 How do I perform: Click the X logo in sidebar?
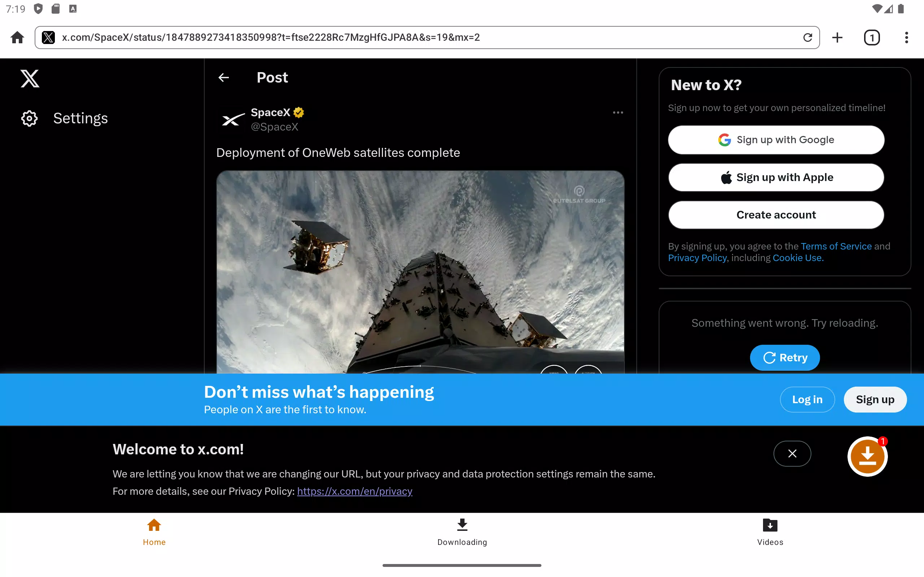[x=30, y=79]
